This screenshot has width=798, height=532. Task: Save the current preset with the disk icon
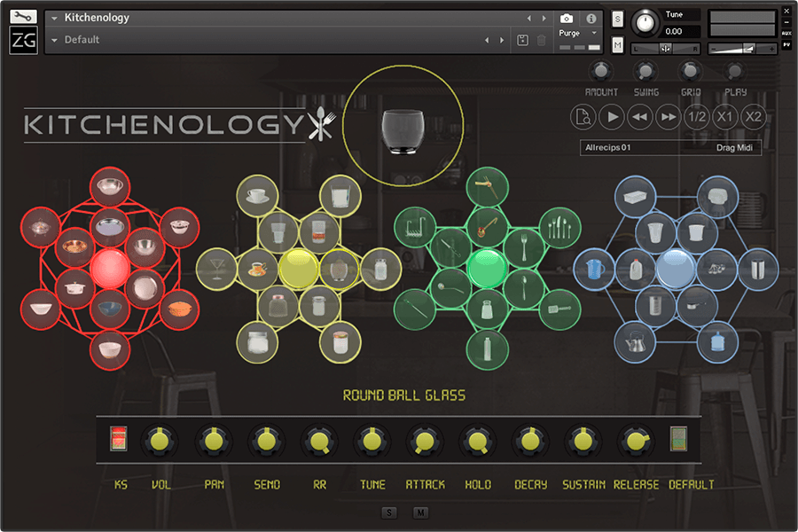[522, 40]
